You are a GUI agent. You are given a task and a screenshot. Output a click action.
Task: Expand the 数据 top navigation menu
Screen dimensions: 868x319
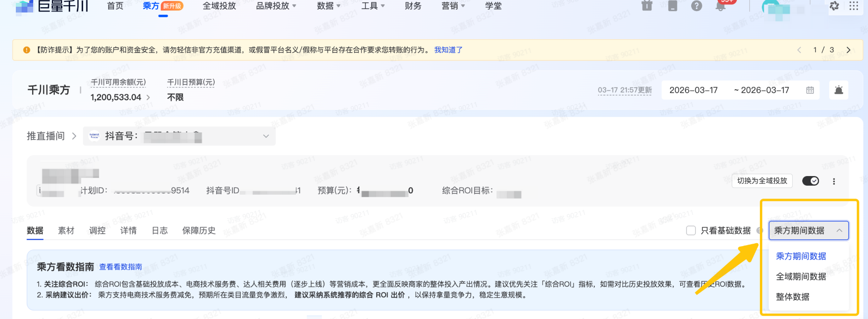[329, 6]
